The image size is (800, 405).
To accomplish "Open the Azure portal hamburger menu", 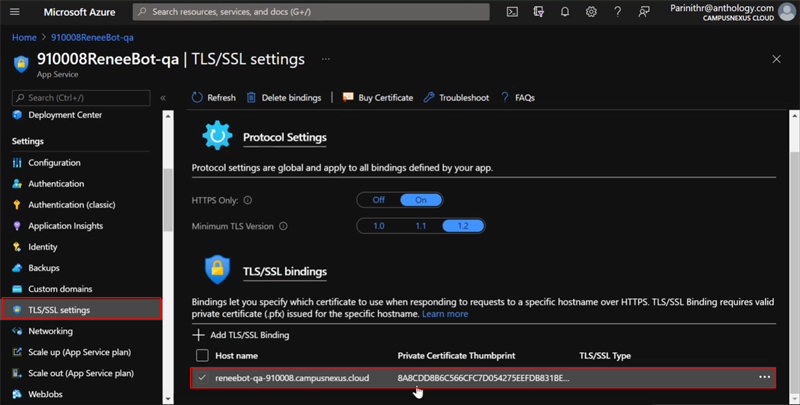I will 15,12.
